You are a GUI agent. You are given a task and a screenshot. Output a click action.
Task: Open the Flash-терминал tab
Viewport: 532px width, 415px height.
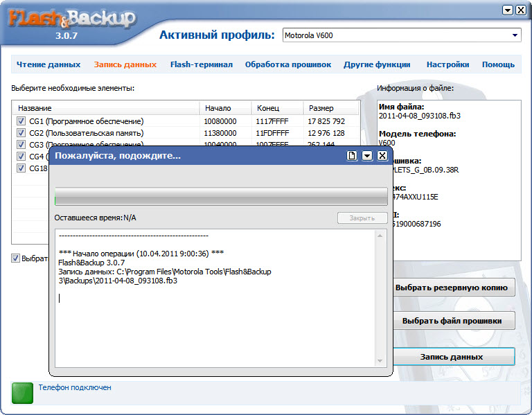point(202,64)
